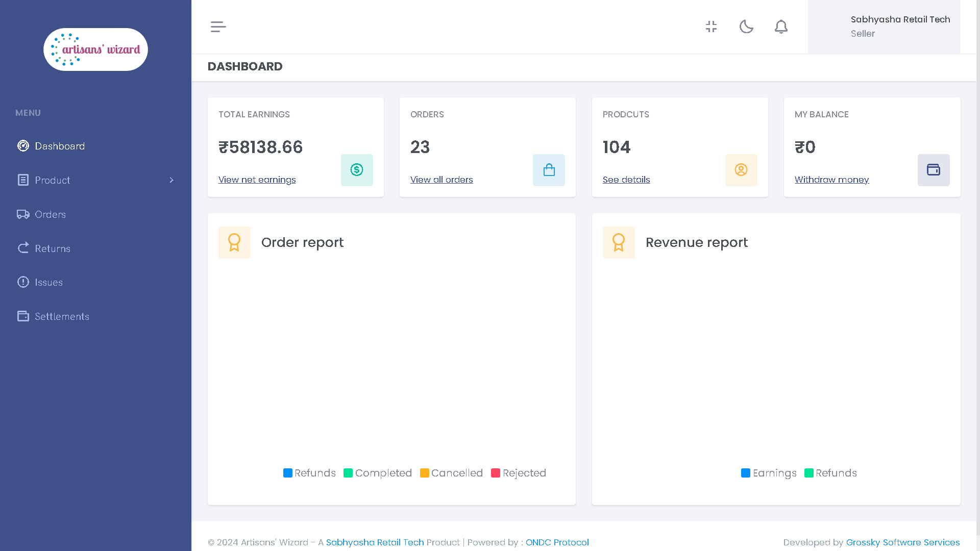Click the Order report award badge icon
This screenshot has width=980, height=551.
234,242
